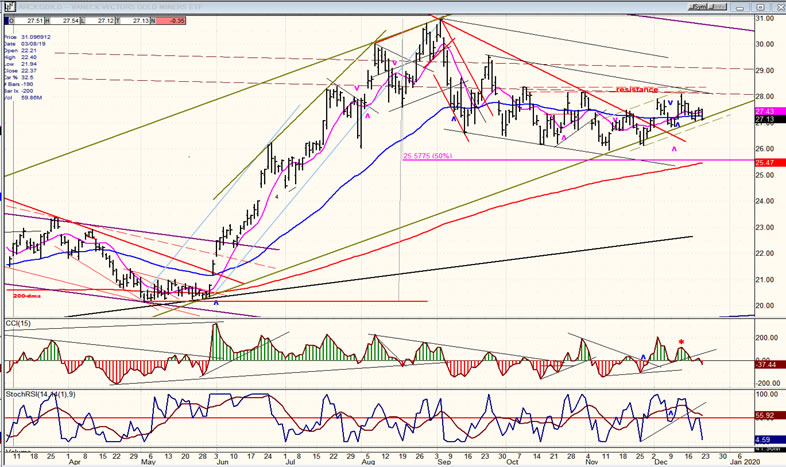786x467 pixels.
Task: Select the red 'resistance' text annotation
Action: [636, 90]
